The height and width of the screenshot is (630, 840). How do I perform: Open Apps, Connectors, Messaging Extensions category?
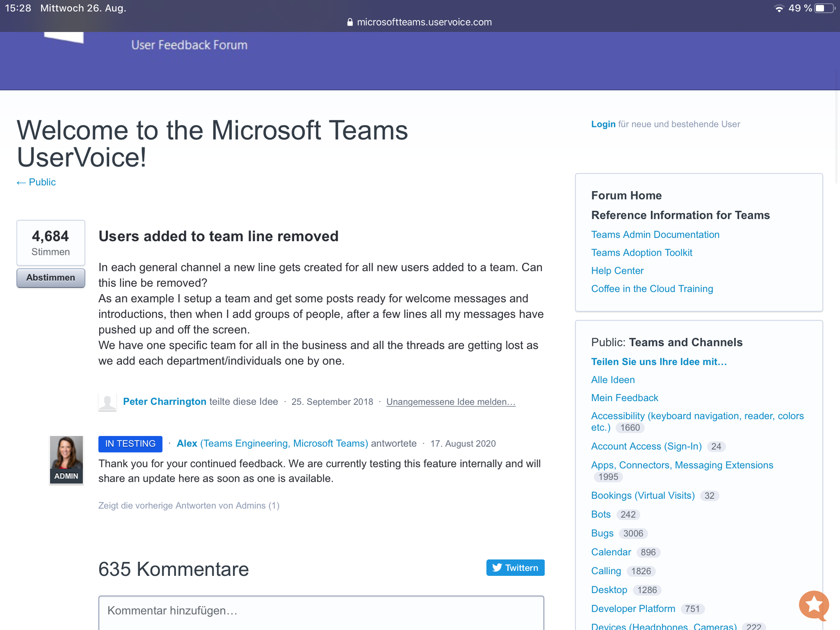click(682, 465)
